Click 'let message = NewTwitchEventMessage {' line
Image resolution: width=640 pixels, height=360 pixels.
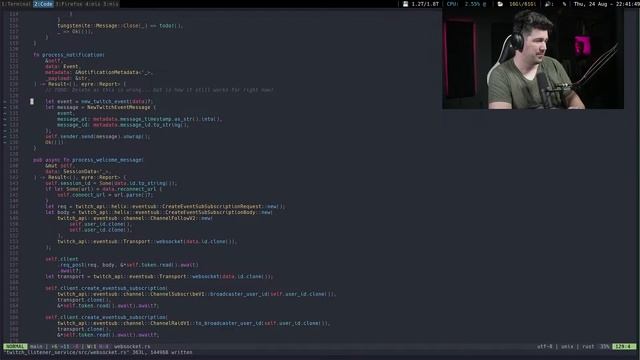[x=100, y=107]
